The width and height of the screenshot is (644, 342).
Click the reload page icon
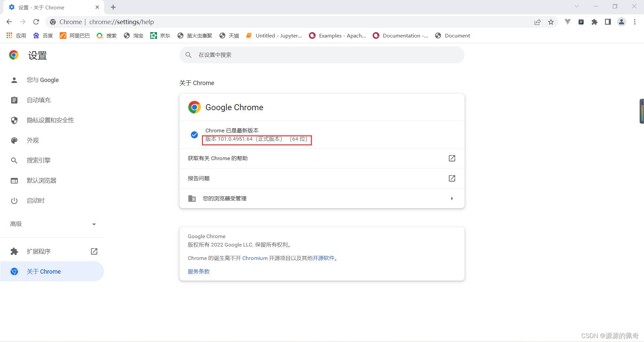pos(36,22)
